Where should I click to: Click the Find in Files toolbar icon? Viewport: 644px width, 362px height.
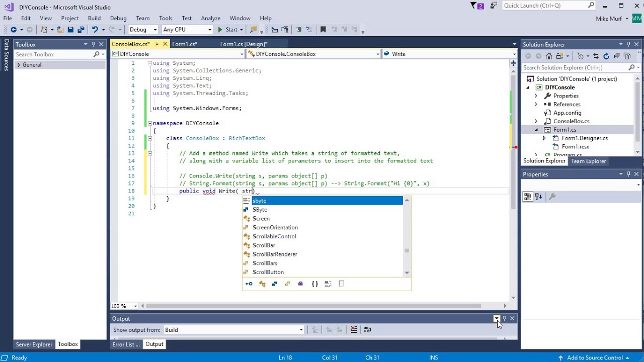pyautogui.click(x=254, y=30)
